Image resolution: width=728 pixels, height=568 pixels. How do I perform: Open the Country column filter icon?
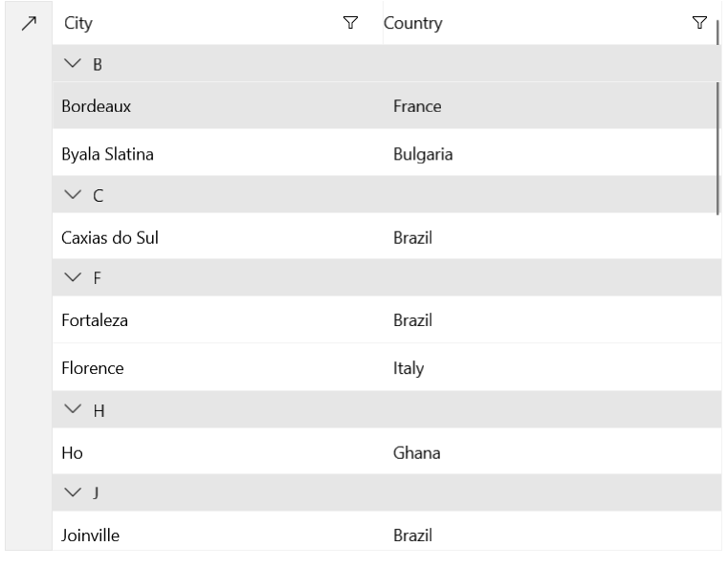(699, 23)
